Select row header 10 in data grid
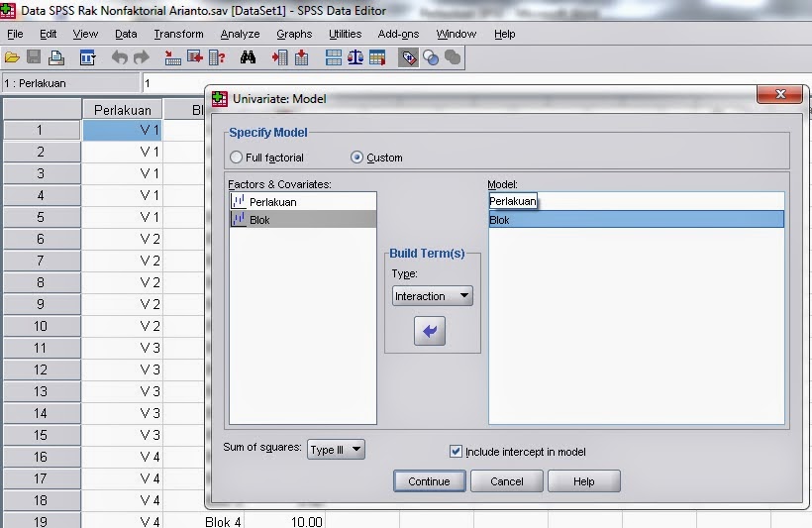 [42, 326]
